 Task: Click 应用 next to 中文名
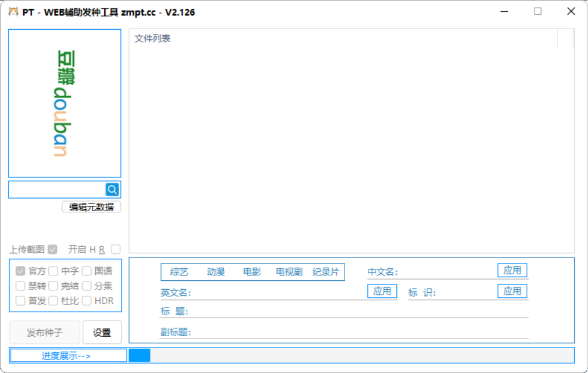[x=512, y=269]
